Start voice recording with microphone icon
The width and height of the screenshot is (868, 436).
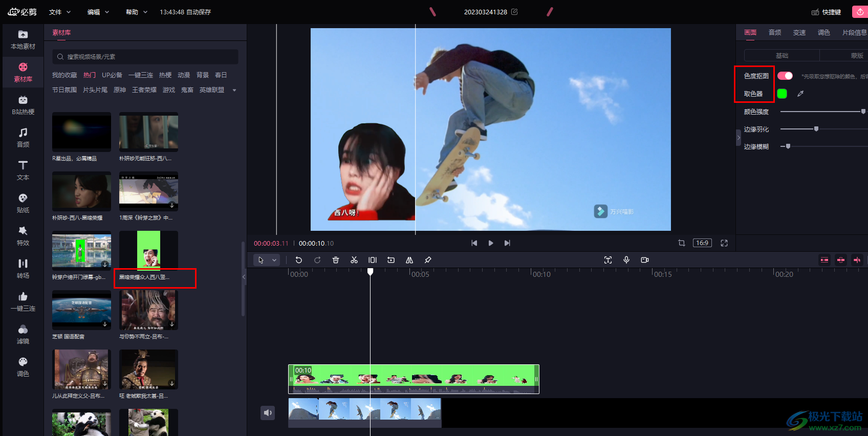click(626, 260)
